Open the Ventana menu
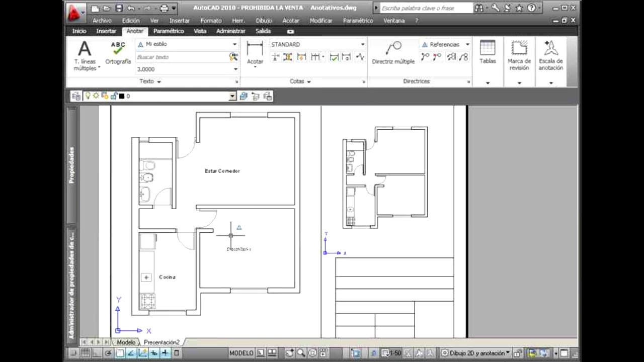 [x=394, y=21]
